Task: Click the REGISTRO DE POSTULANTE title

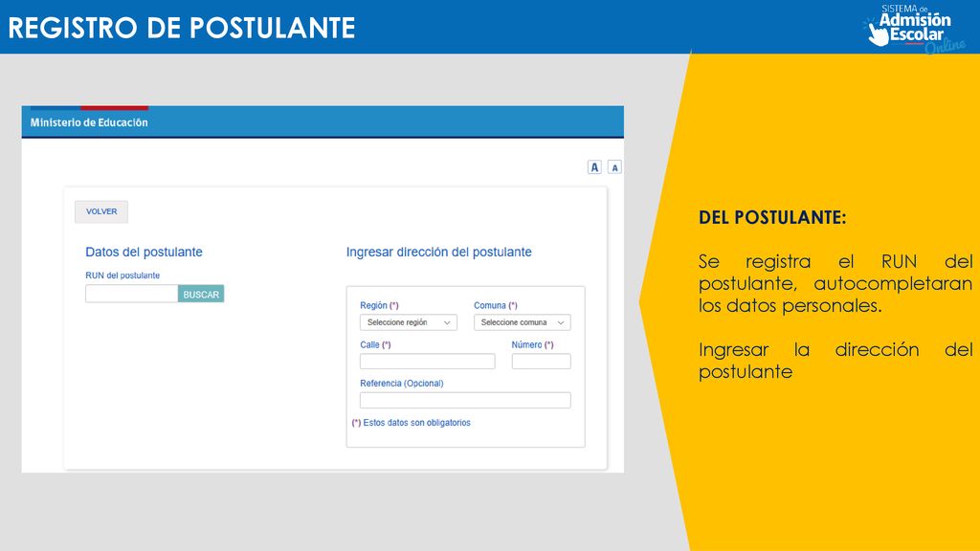Action: coord(182,28)
